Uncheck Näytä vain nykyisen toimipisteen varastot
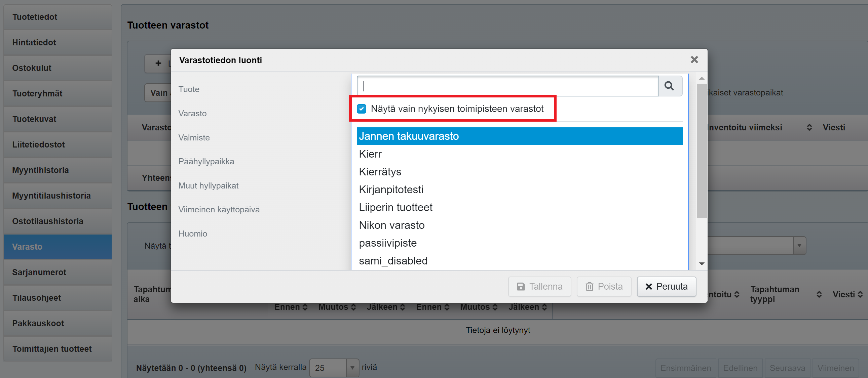The image size is (868, 378). tap(362, 109)
